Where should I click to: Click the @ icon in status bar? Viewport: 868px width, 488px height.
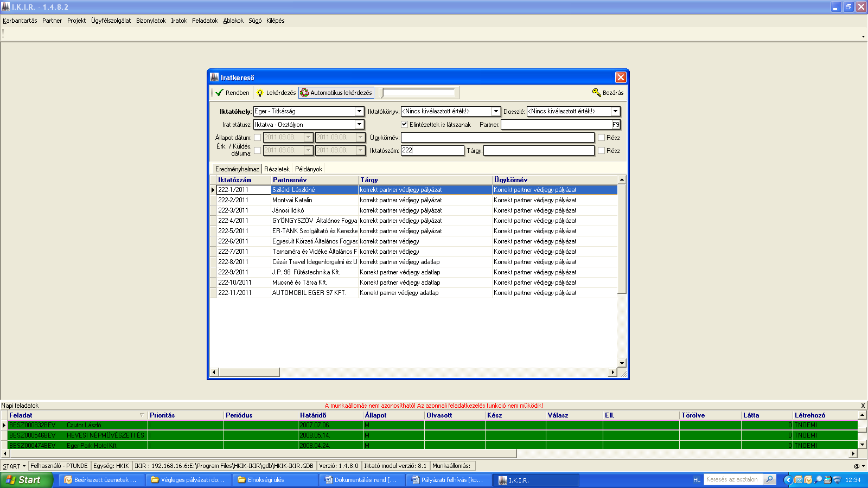point(857,466)
